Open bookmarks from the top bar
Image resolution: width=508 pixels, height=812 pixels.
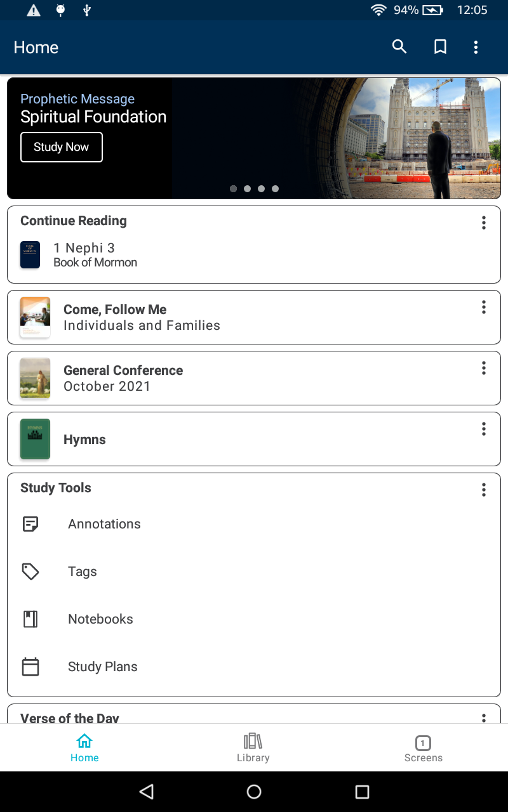coord(440,47)
